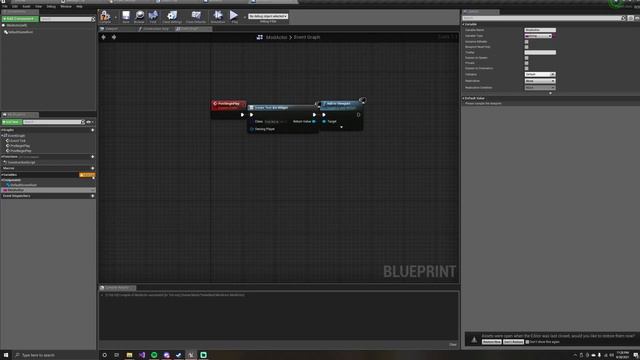Select Event Tick in My Blueprint tree
Screen dimensions: 640x360
(x=18, y=140)
